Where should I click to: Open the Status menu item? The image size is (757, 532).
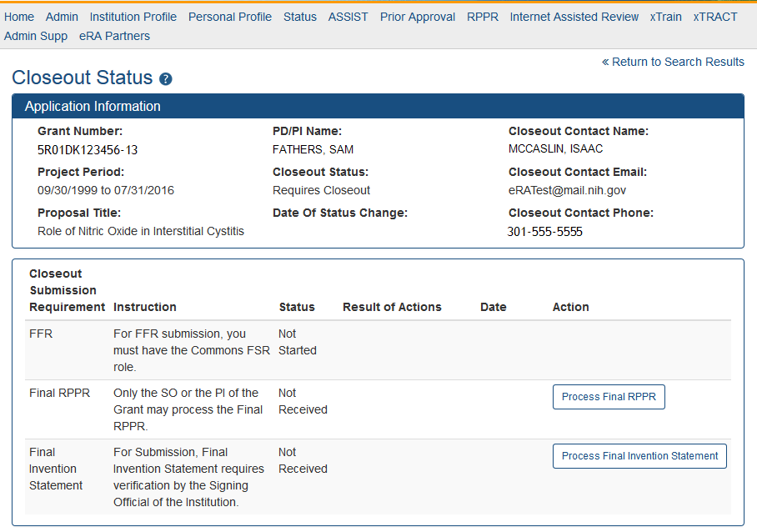[x=299, y=17]
